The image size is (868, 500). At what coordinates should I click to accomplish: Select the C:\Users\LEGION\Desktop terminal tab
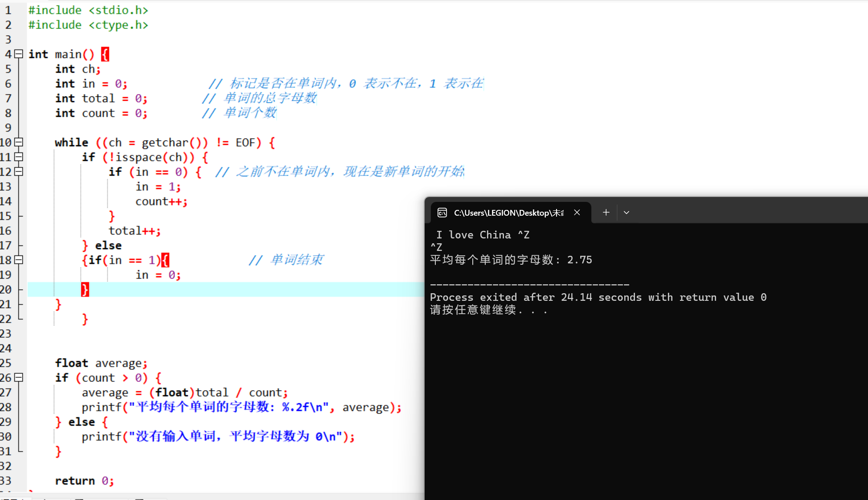point(508,213)
